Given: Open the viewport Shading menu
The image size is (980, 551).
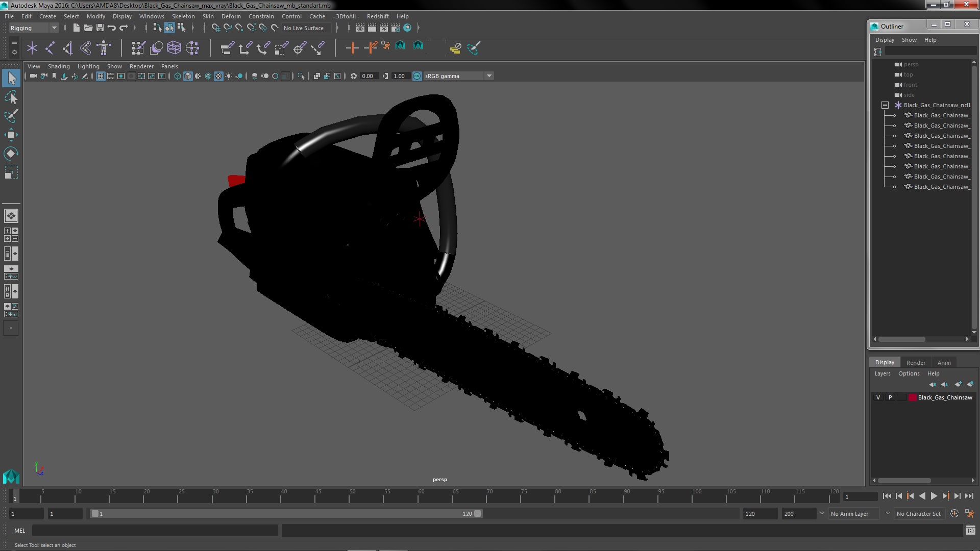Looking at the screenshot, I should 59,66.
